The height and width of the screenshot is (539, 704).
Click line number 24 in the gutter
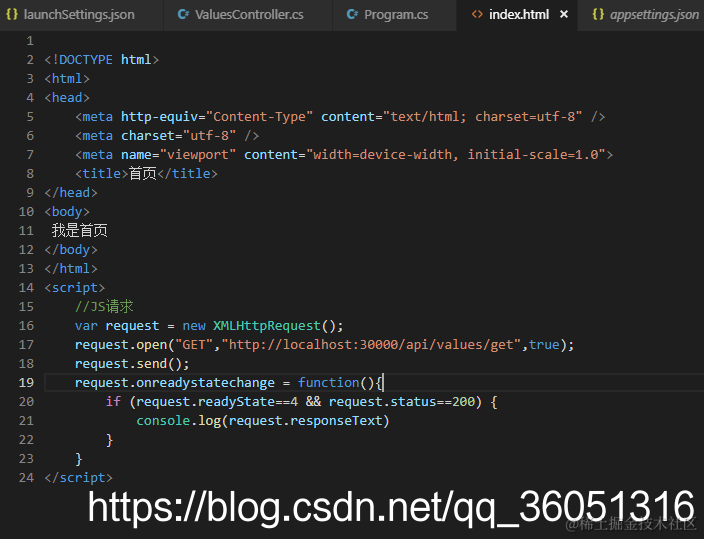pyautogui.click(x=26, y=477)
